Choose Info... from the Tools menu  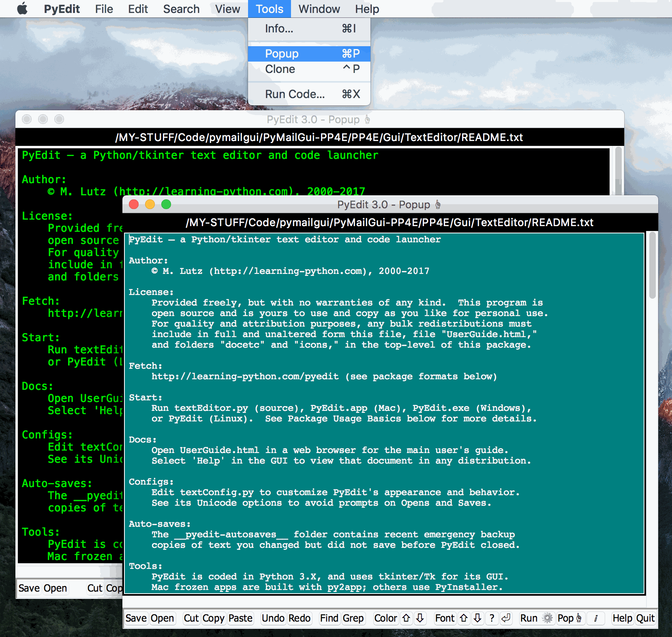[309, 29]
